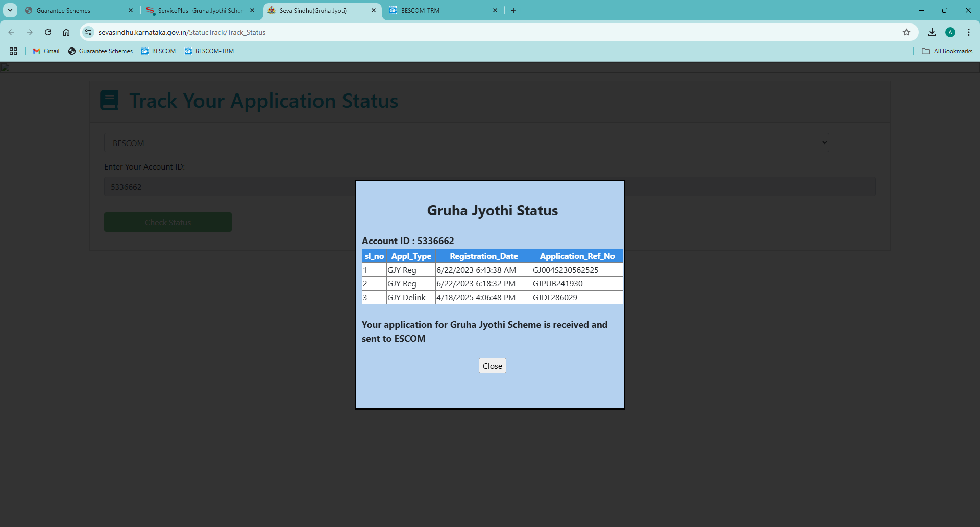
Task: Close the Seva Sindhu(Gruha Jyoti) tab
Action: [x=374, y=10]
